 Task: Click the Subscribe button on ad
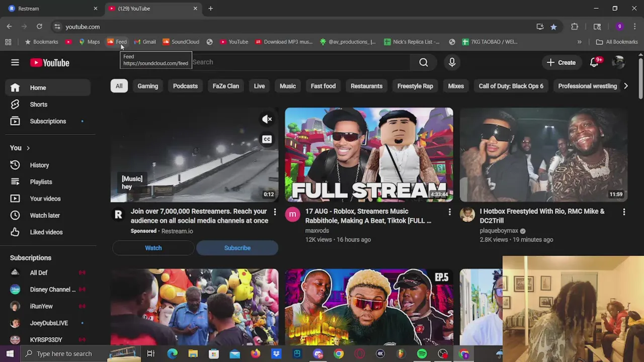(237, 248)
